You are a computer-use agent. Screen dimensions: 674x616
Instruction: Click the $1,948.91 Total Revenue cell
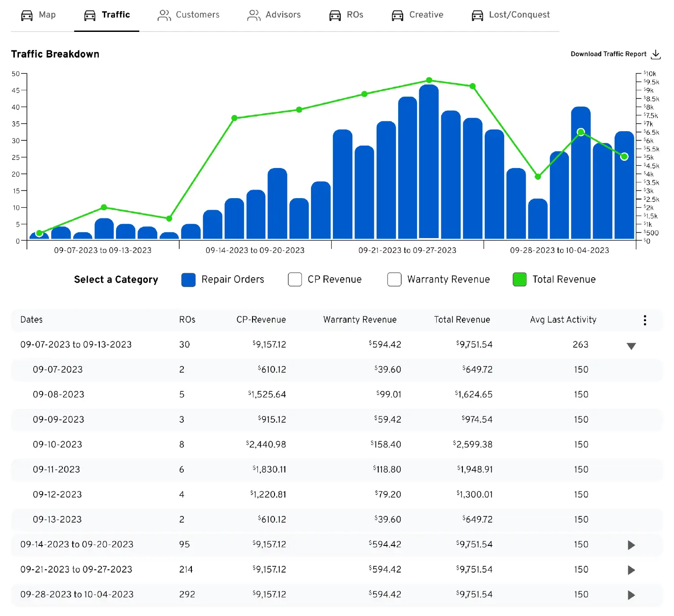click(475, 470)
